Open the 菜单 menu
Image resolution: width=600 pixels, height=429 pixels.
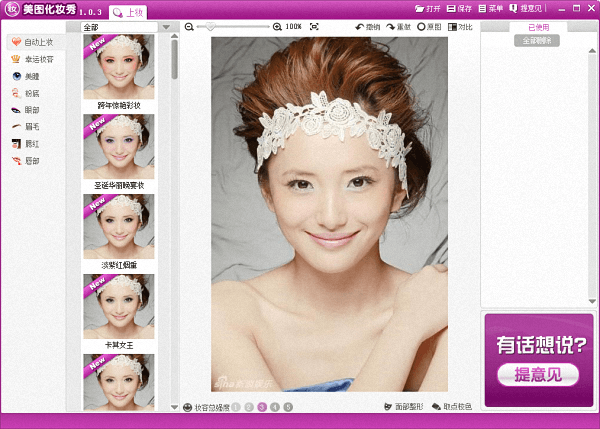tap(490, 8)
